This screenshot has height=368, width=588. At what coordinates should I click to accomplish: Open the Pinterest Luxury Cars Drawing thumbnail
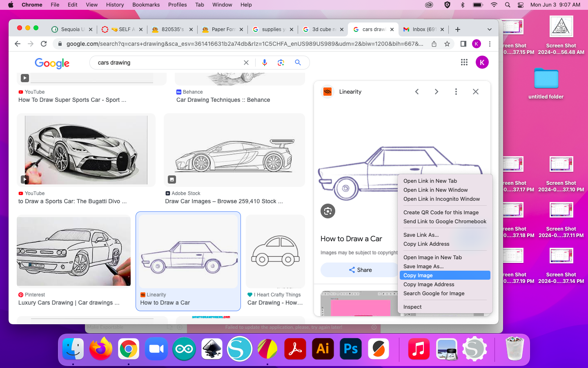pos(73,251)
